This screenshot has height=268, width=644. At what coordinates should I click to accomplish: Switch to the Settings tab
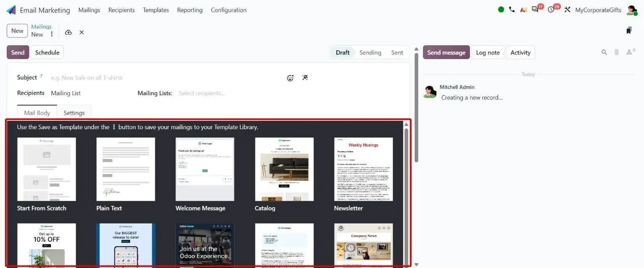74,113
